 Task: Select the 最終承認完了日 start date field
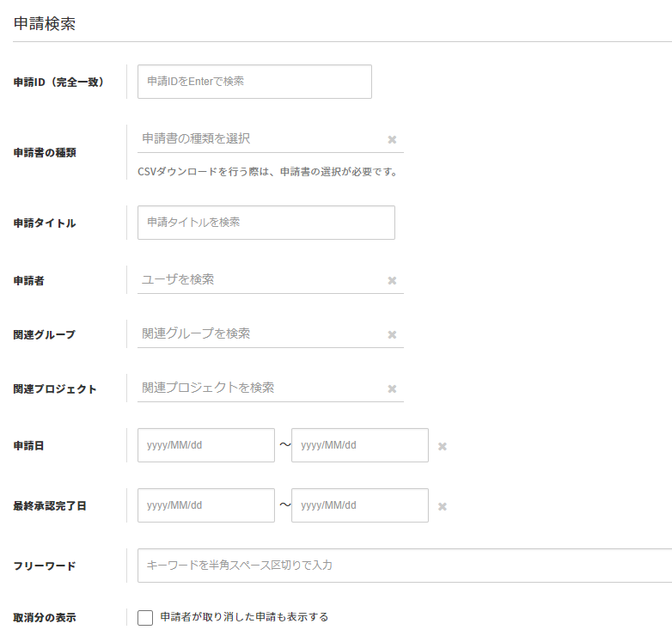point(205,505)
